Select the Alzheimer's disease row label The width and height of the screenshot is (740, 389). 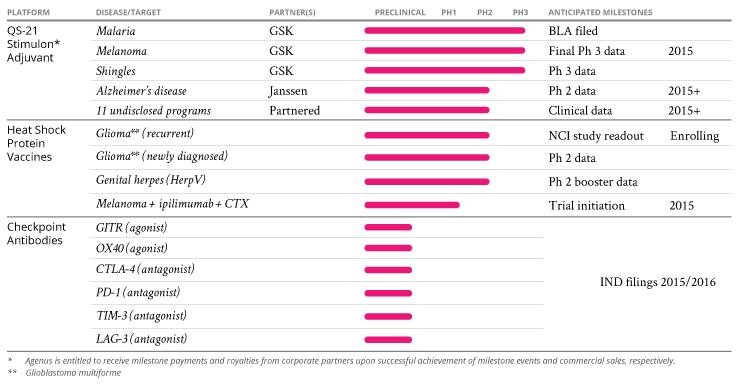click(141, 91)
